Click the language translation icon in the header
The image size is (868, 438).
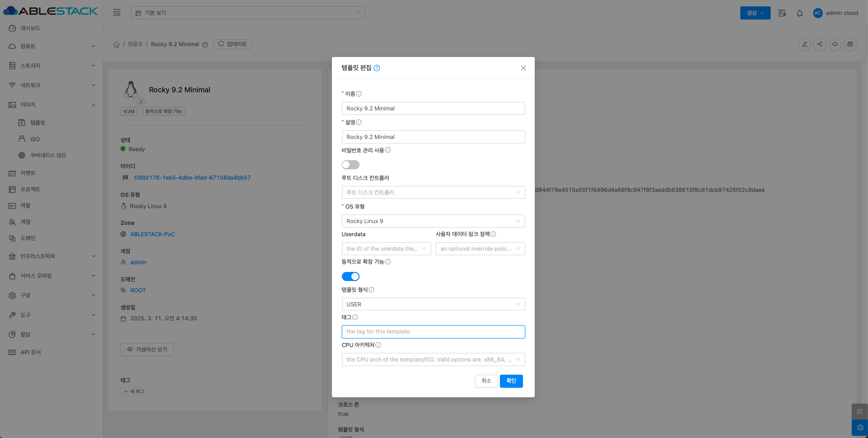(x=782, y=13)
